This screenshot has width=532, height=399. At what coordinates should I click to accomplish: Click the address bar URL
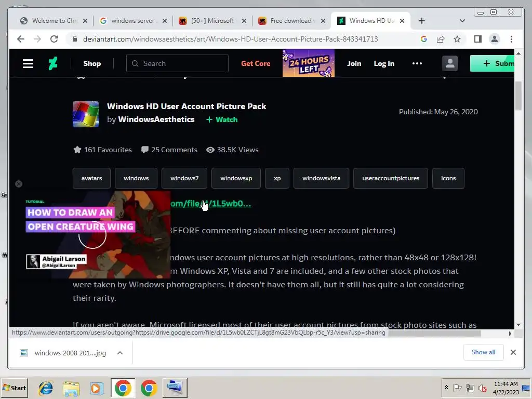tap(230, 39)
